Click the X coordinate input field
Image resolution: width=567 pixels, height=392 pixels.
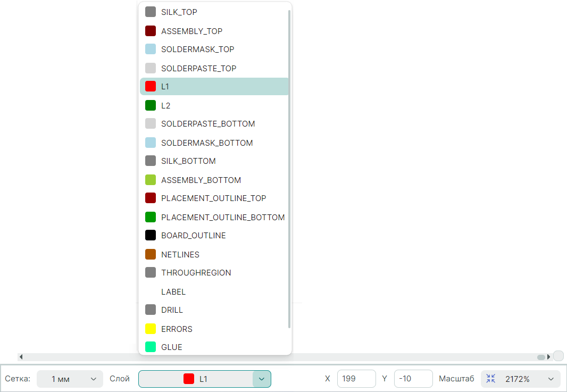[x=356, y=379]
